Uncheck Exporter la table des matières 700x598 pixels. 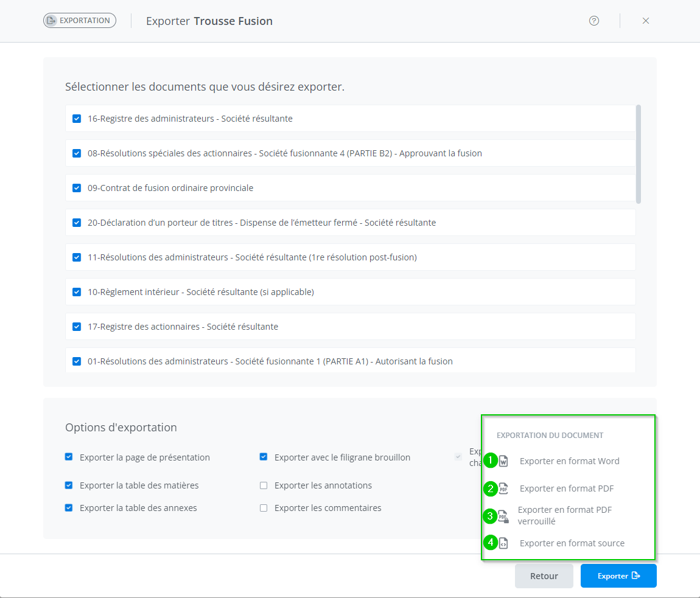[69, 485]
